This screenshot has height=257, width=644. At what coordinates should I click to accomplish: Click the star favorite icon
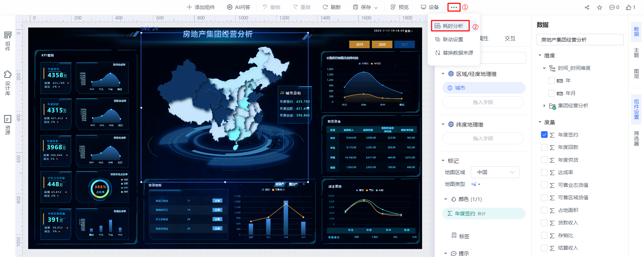point(599,7)
